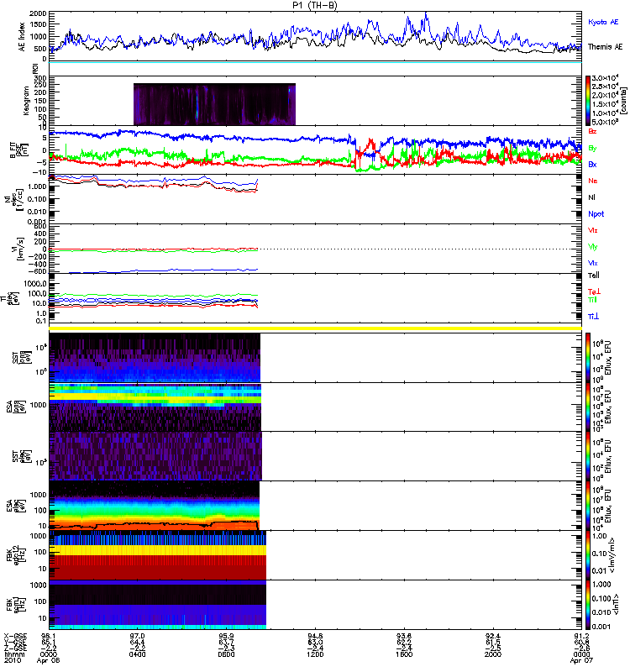Click the 97.0 X-GSE position value
The width and height of the screenshot is (630, 672).
point(137,636)
